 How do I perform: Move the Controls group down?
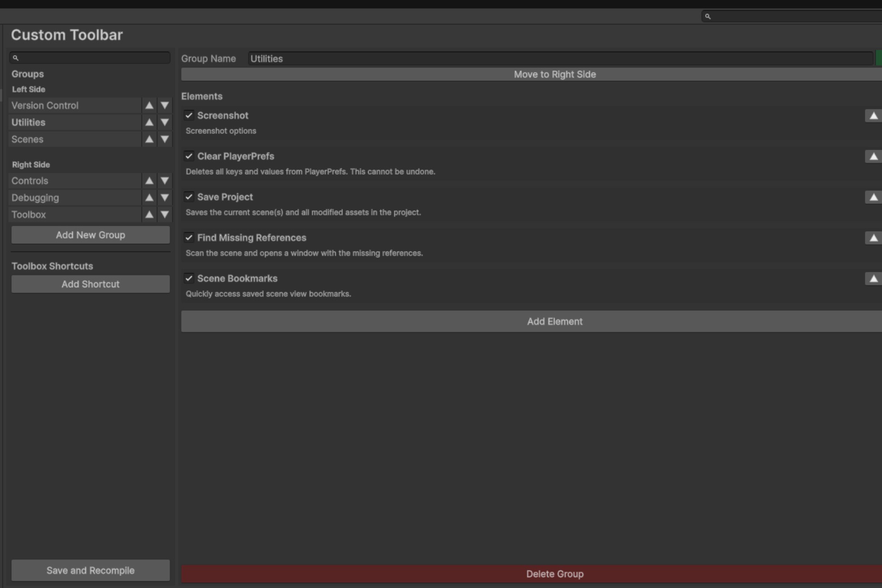pos(165,180)
